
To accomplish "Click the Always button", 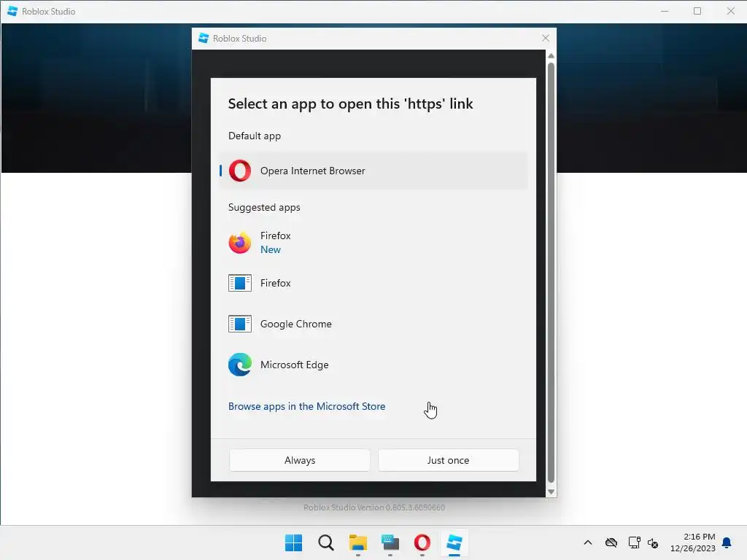I will 300,460.
